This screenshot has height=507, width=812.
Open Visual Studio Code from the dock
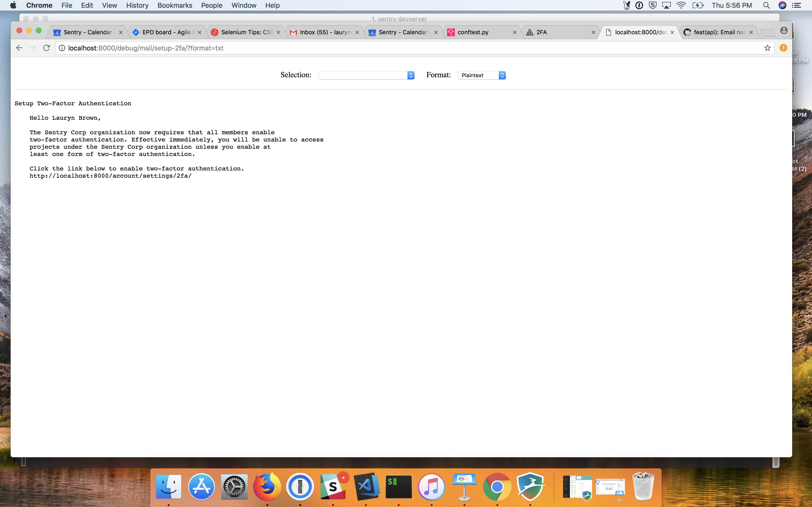coord(366,486)
